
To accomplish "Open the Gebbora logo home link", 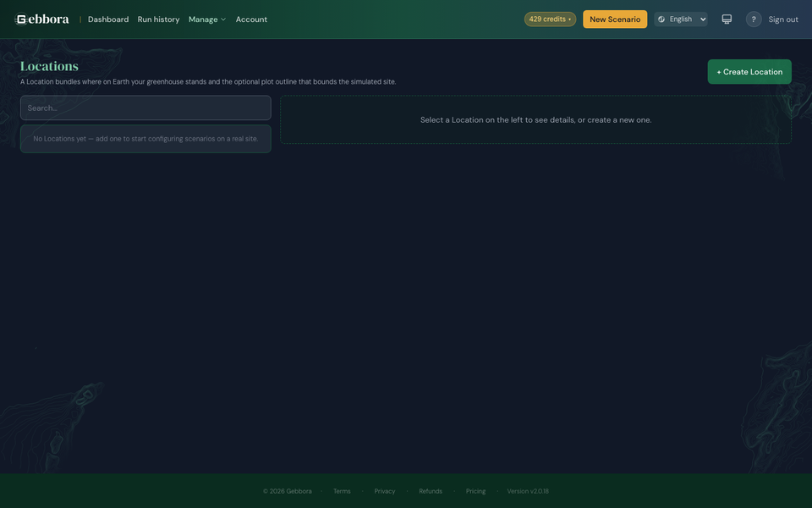I will pos(42,19).
